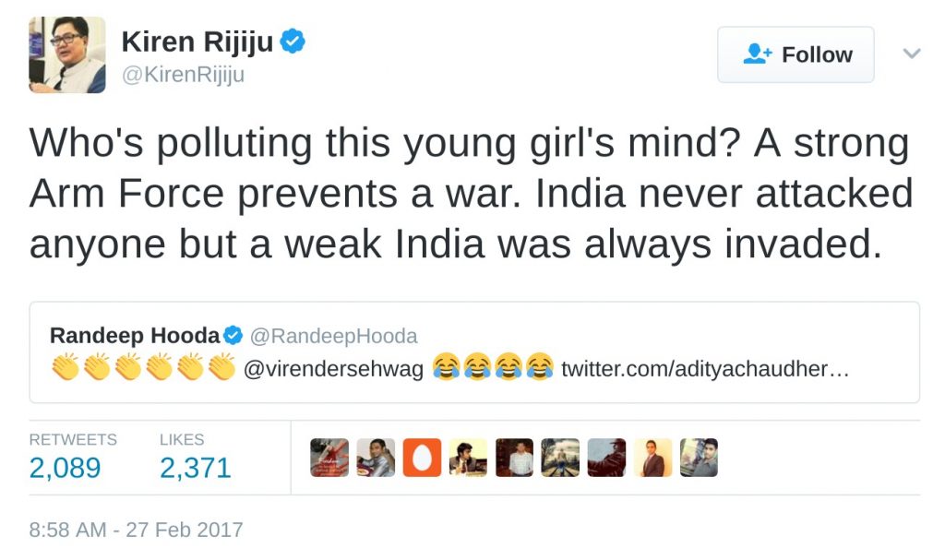Open the first liker avatar with red image
This screenshot has width=945, height=560.
pyautogui.click(x=329, y=458)
